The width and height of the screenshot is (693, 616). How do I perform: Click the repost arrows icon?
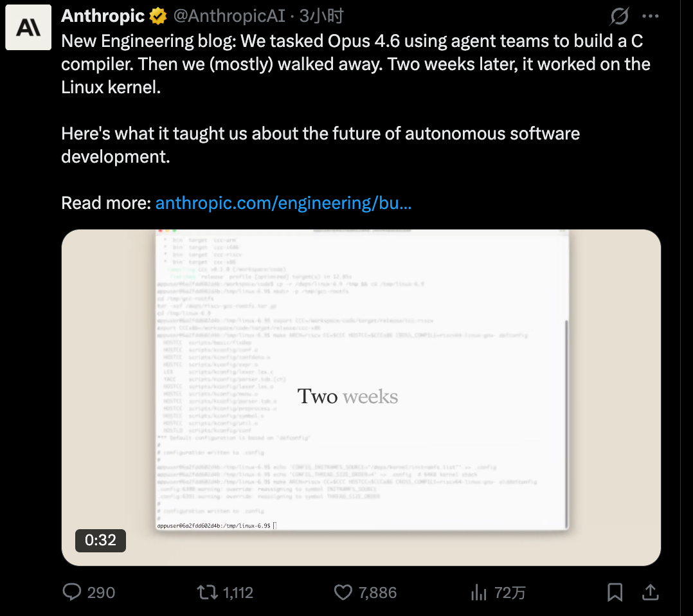click(x=208, y=592)
